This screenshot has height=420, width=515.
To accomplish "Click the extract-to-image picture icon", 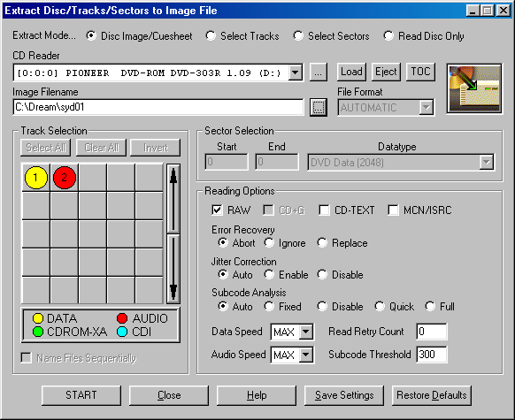I will pos(474,88).
